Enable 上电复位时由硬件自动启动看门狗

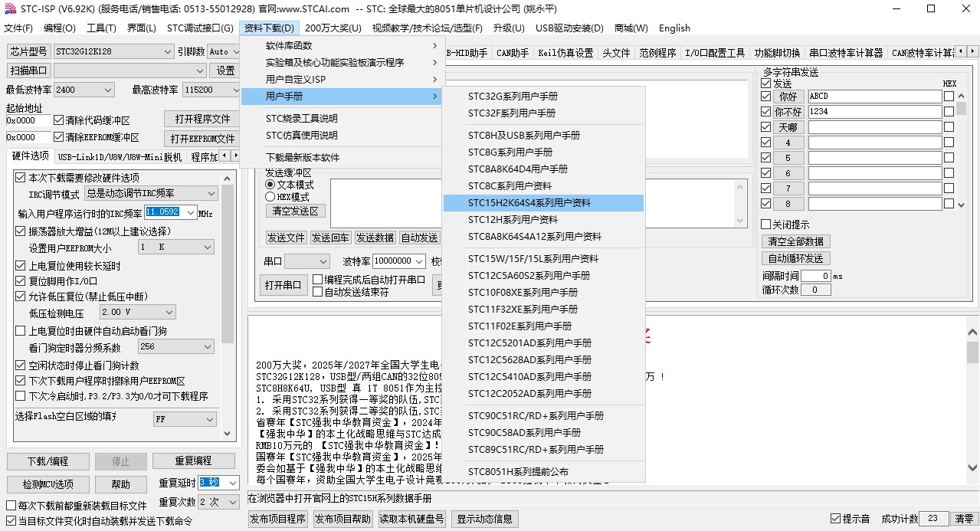[21, 331]
